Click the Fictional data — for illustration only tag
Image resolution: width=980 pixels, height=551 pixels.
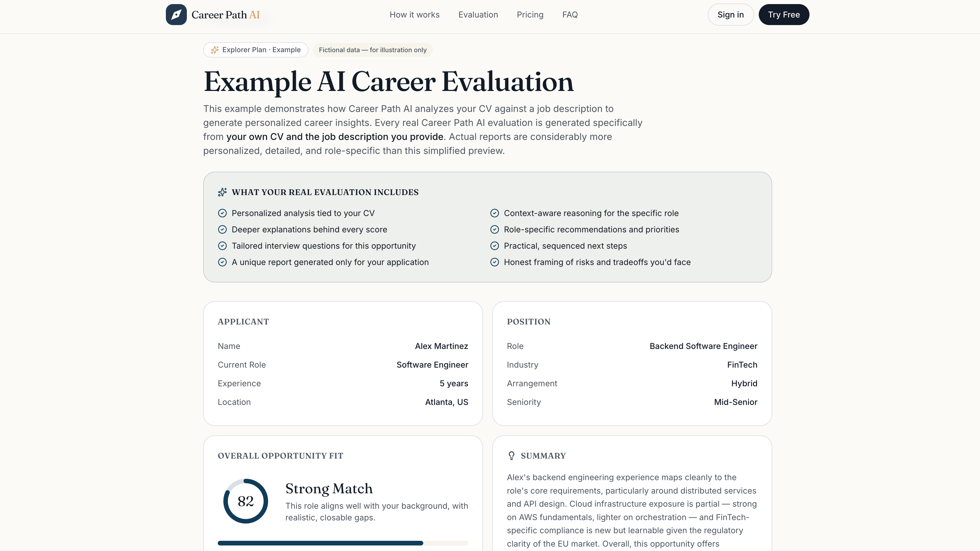coord(373,50)
